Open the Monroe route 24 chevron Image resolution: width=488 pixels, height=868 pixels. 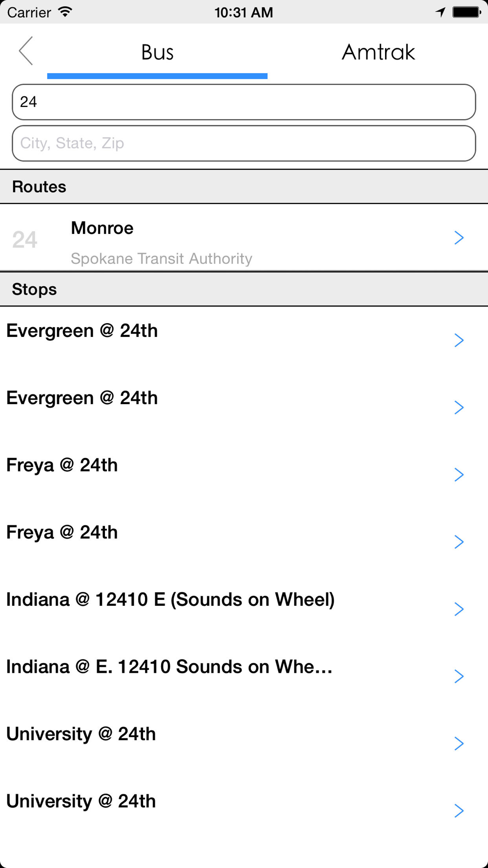coord(459,238)
